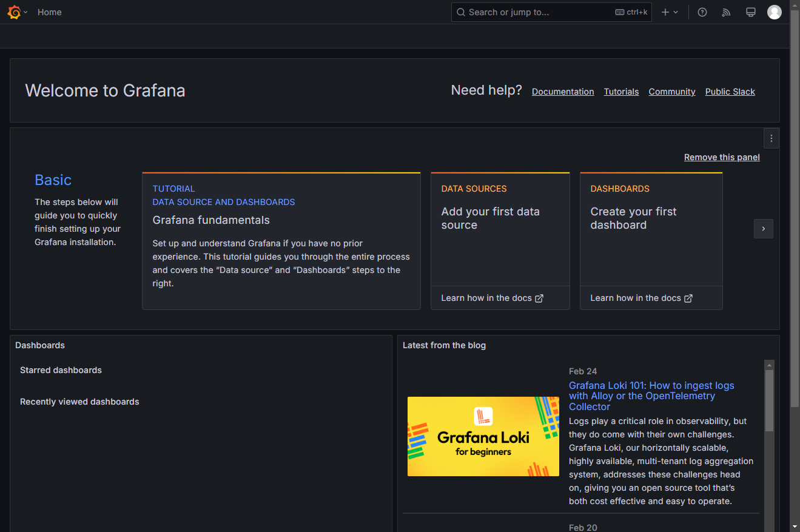Expand the plus New dropdown
This screenshot has height=532, width=800.
click(670, 12)
